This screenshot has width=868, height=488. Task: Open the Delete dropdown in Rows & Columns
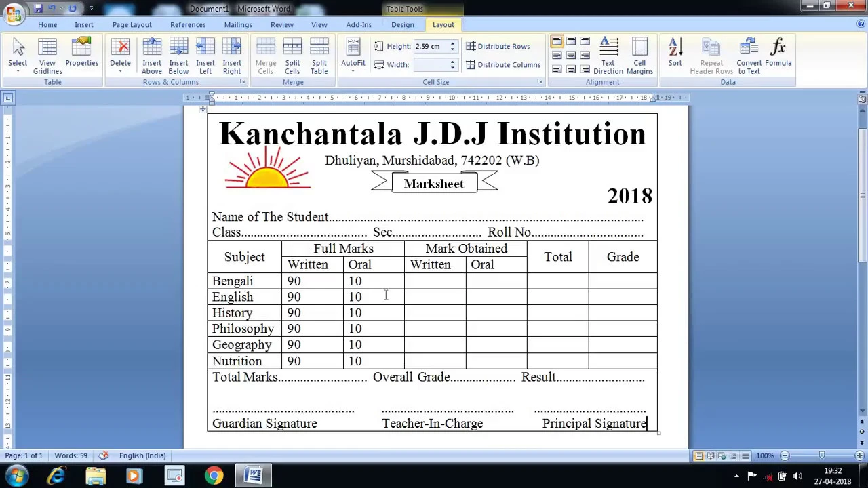pos(120,56)
